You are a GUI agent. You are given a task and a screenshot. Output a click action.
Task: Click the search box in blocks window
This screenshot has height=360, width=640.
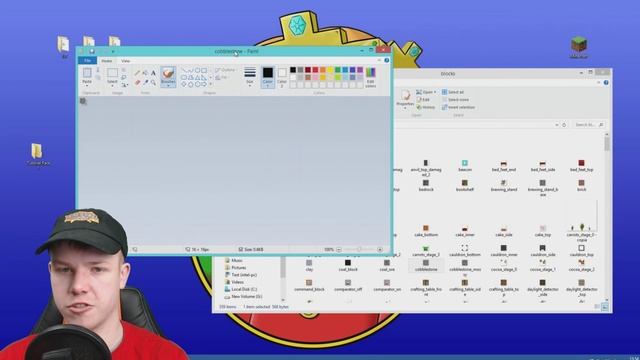(x=589, y=125)
